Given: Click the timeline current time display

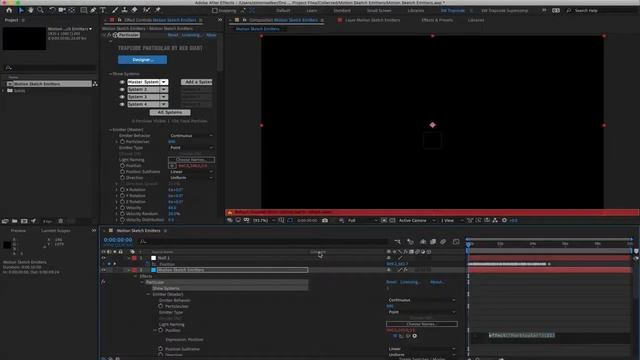Looking at the screenshot, I should 118,240.
